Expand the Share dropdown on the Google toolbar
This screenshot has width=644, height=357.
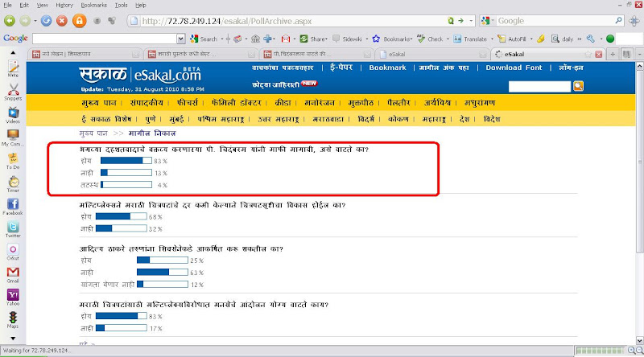tap(326, 39)
